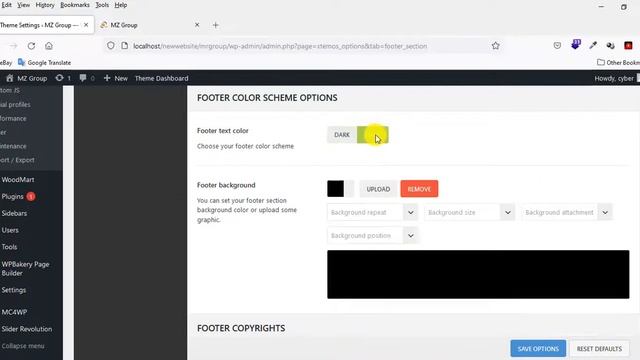Select the DARK footer text color option
The height and width of the screenshot is (360, 640).
pos(342,135)
